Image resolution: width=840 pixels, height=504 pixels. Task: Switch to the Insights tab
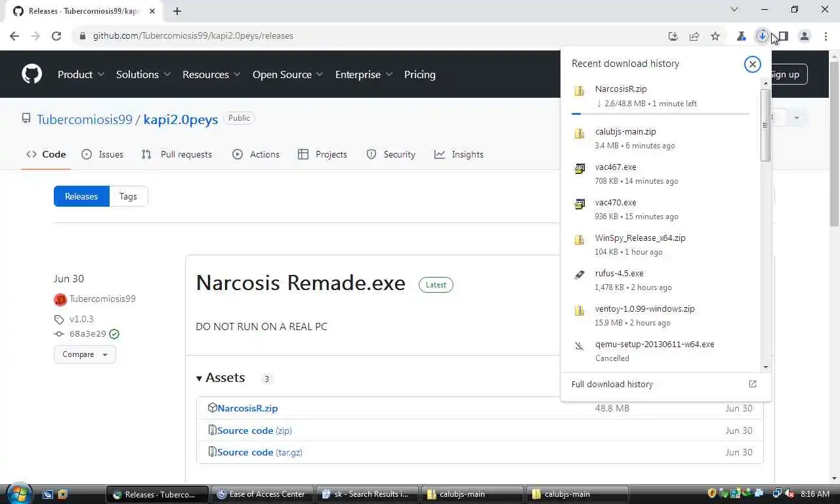pyautogui.click(x=459, y=154)
